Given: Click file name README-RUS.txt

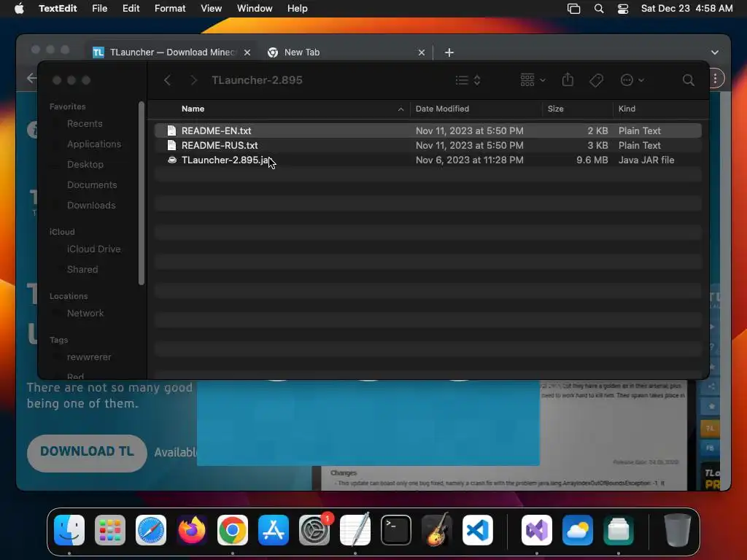Looking at the screenshot, I should [x=220, y=145].
